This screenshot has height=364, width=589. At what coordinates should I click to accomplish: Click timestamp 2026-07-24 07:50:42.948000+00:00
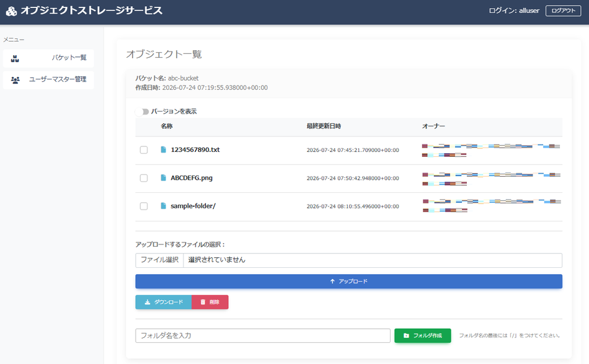[x=353, y=178]
